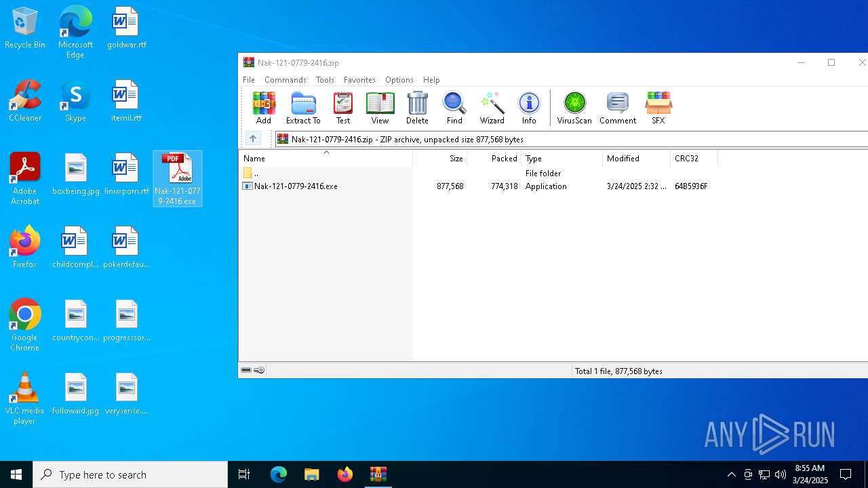Screen dimensions: 868x488
Task: Select itemil.rtf desktop file
Action: tap(126, 101)
